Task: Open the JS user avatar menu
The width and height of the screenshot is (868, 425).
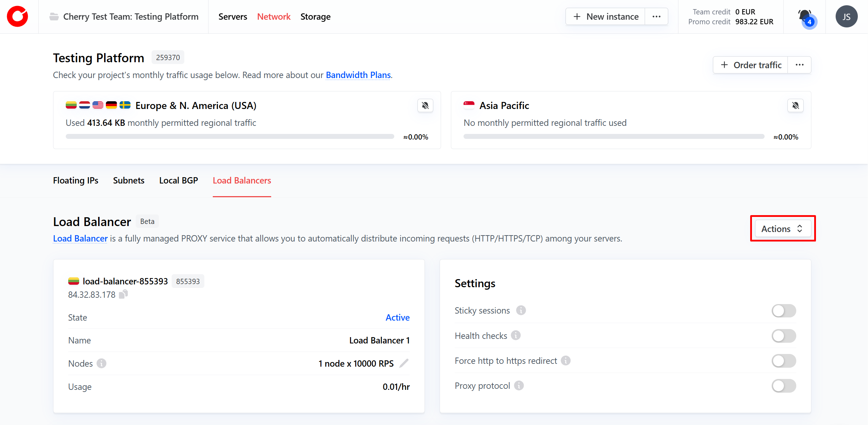Action: (x=847, y=17)
